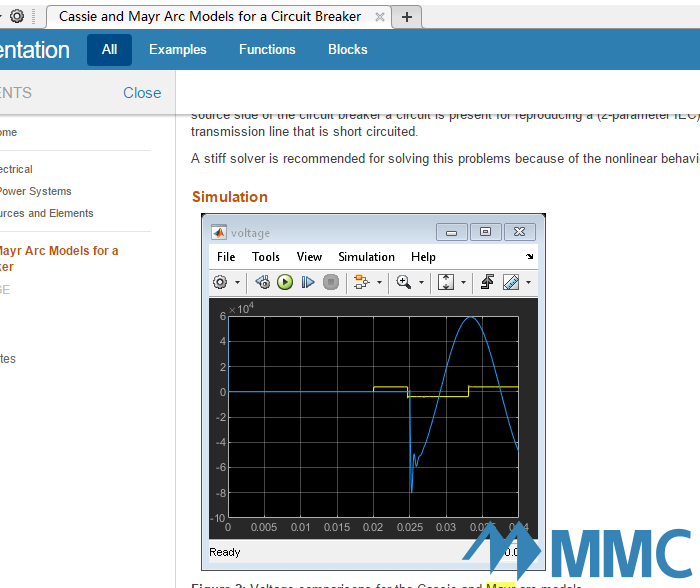Image resolution: width=700 pixels, height=588 pixels.
Task: Click Mayr Arc Models sidebar entry
Action: click(59, 259)
